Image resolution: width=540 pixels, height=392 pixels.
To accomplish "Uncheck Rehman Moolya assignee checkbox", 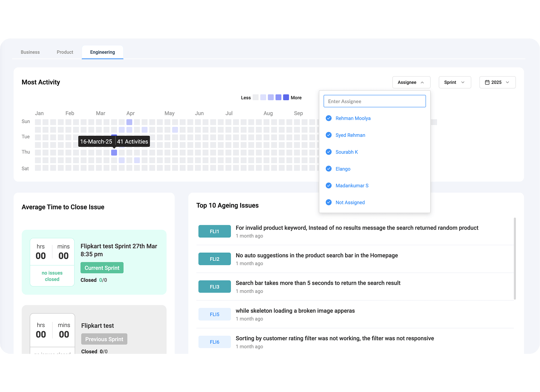I will [329, 118].
